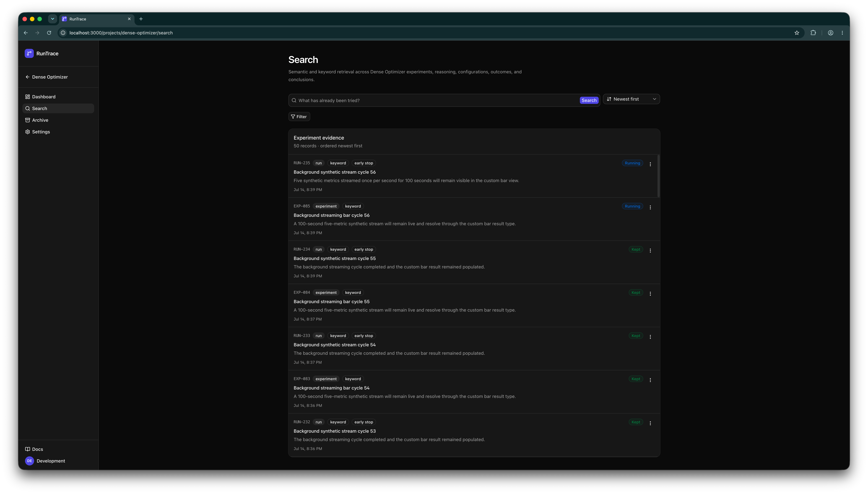868x494 pixels.
Task: Open a new browser tab
Action: click(x=141, y=19)
